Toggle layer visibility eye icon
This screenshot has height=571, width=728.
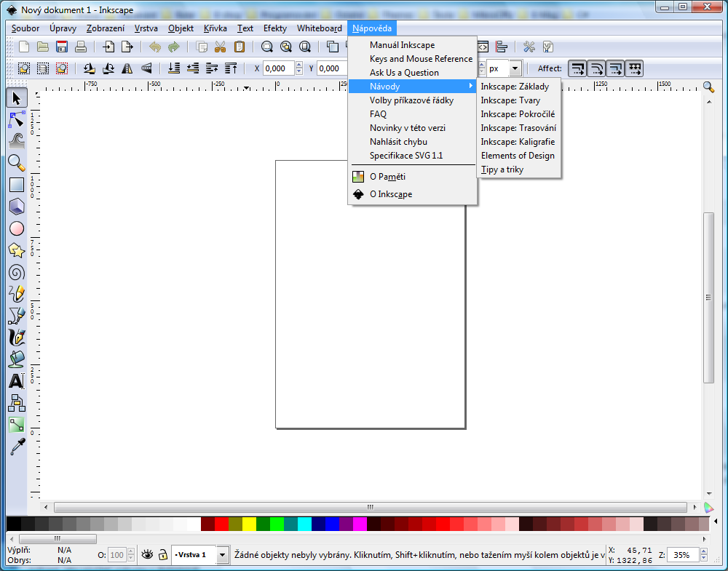tap(147, 555)
